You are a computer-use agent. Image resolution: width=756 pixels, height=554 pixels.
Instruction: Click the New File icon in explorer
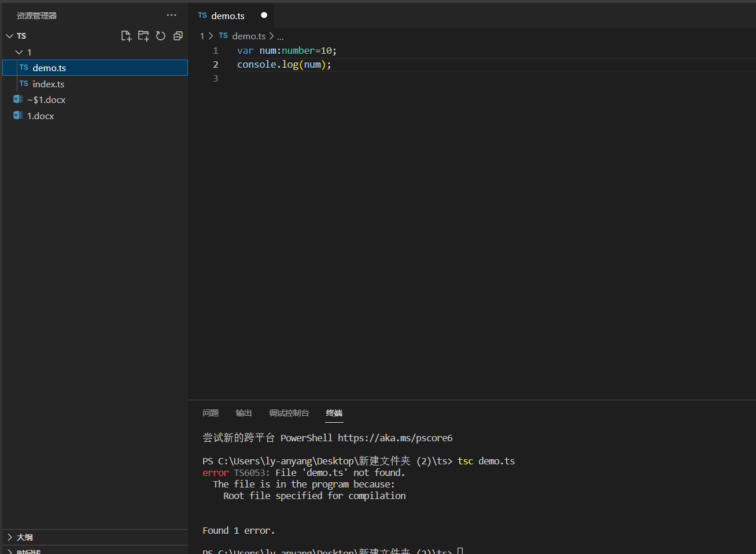click(126, 36)
